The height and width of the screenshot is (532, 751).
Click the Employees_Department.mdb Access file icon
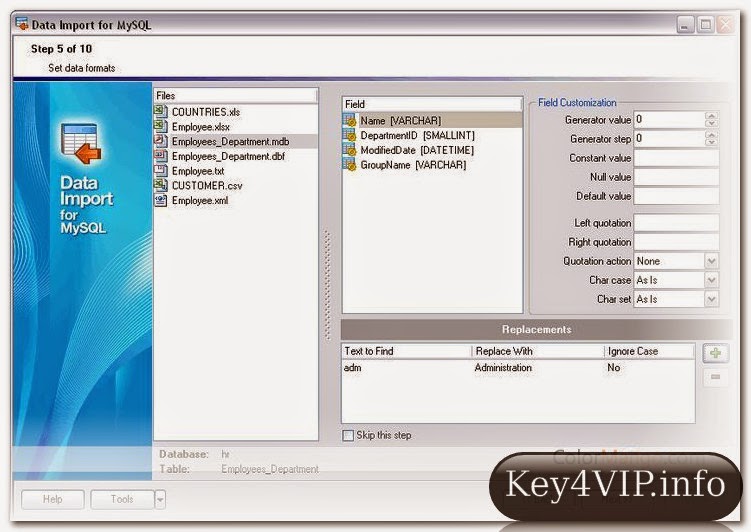click(160, 141)
